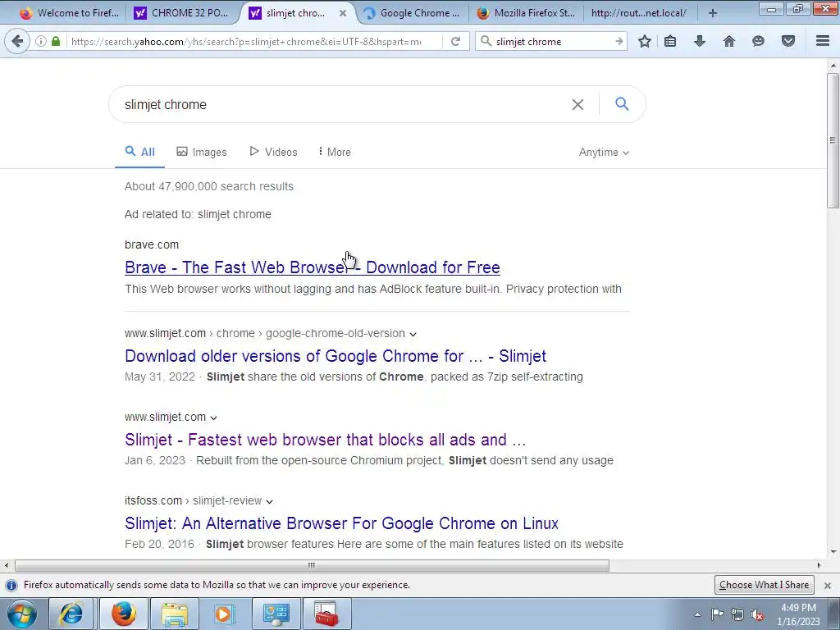
Task: Open the Downloads arrow panel
Action: (x=700, y=41)
